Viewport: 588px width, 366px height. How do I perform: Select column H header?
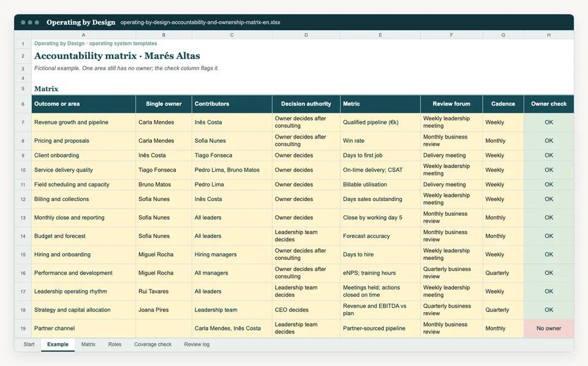click(x=549, y=35)
